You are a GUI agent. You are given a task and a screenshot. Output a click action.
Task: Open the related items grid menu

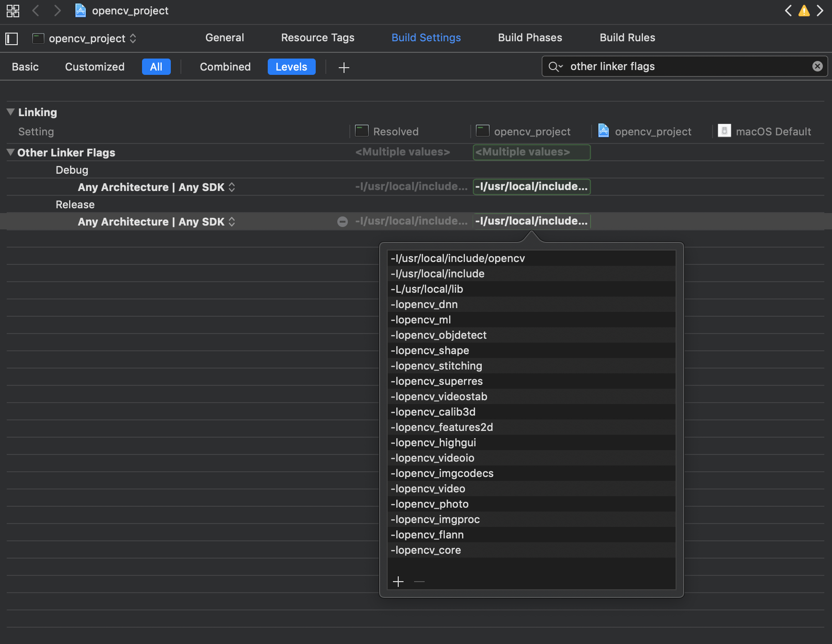coord(13,11)
